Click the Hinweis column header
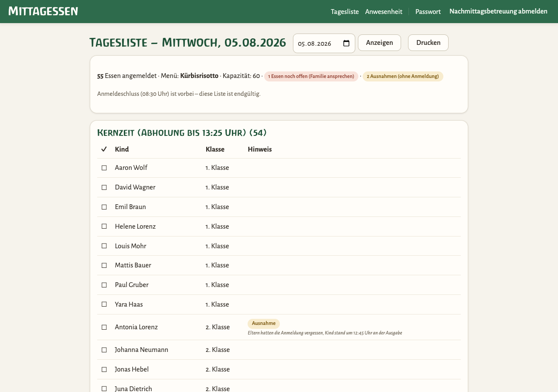 tap(260, 149)
